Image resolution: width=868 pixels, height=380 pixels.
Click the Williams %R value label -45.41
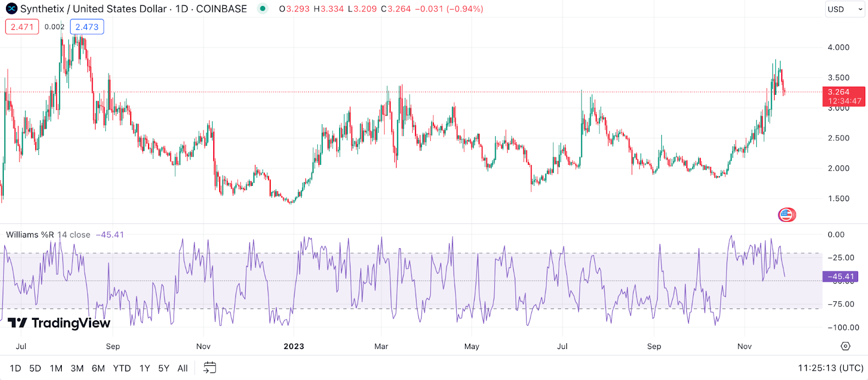coord(840,276)
